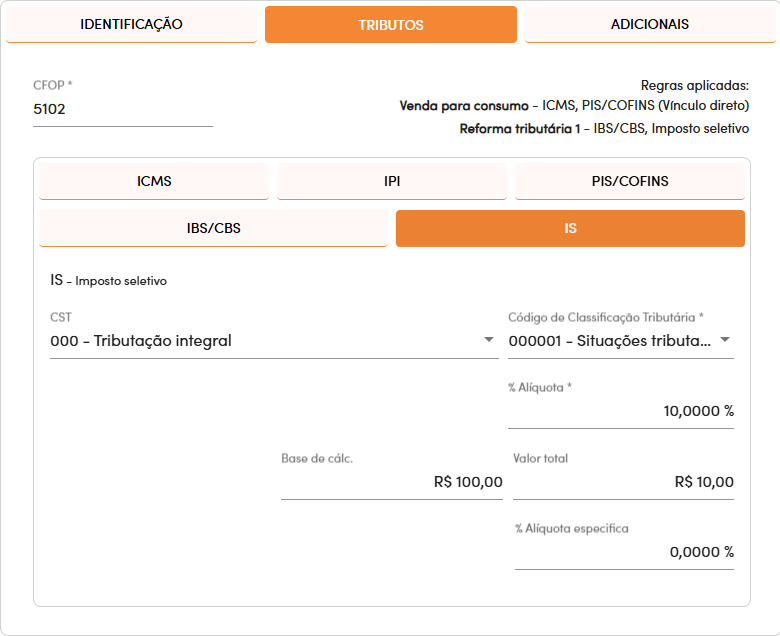Click the IS – Imposto seletivo heading
Viewport: 780px width, 636px height.
point(108,280)
